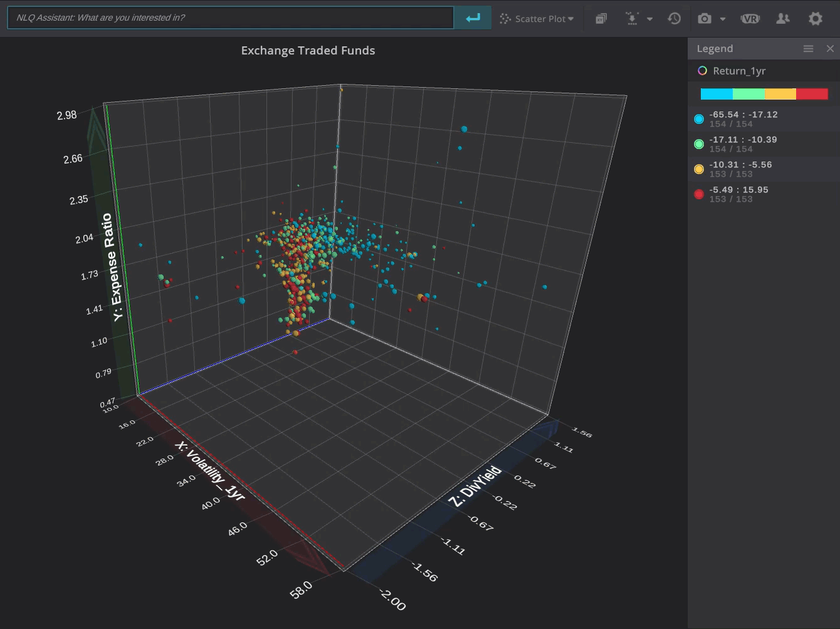This screenshot has width=840, height=629.
Task: Toggle the blue -65.54 : -17.12 legend range
Action: (x=699, y=119)
